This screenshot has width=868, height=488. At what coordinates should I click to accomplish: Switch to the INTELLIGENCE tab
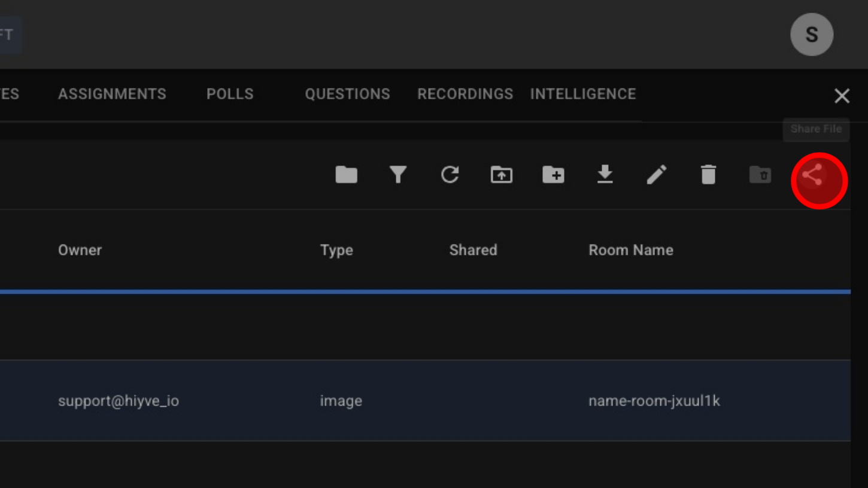pos(582,94)
